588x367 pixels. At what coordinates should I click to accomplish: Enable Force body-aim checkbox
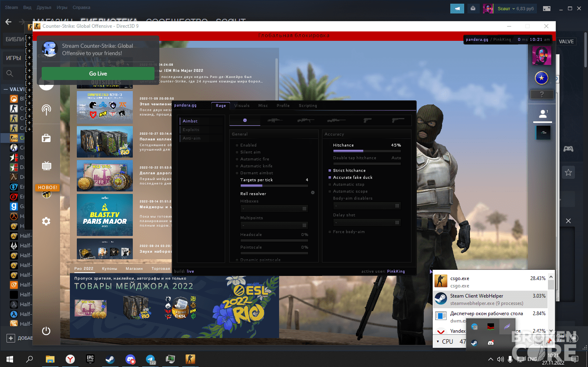[x=330, y=232]
